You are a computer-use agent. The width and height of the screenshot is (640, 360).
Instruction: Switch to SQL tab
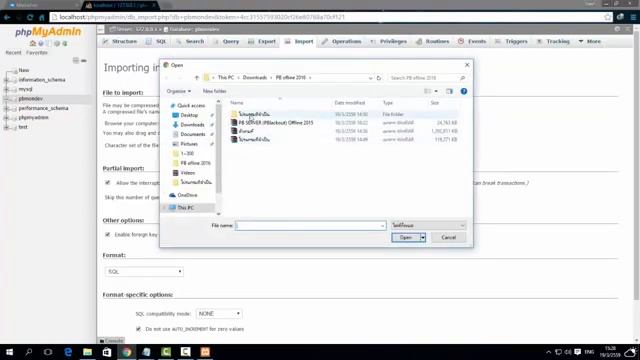[156, 41]
